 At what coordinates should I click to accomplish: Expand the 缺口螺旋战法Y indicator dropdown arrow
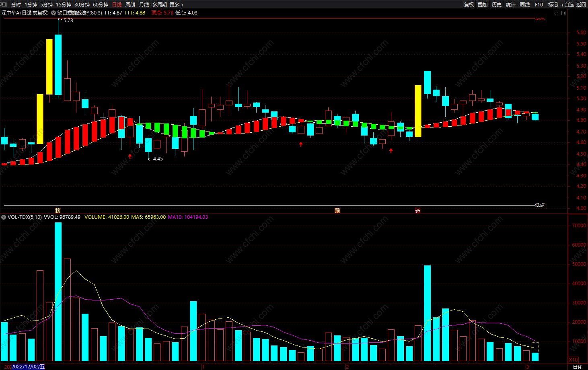[53, 13]
